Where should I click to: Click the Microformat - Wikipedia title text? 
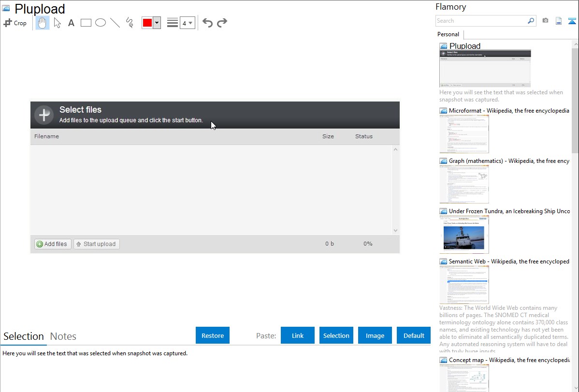point(509,111)
